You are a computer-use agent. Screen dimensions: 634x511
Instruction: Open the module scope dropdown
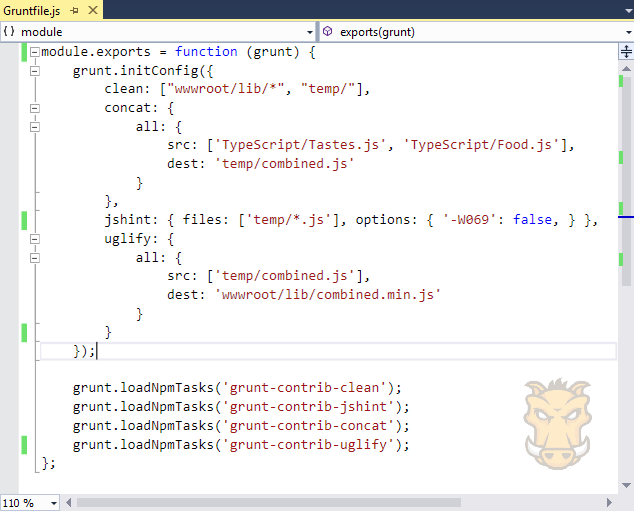click(310, 32)
